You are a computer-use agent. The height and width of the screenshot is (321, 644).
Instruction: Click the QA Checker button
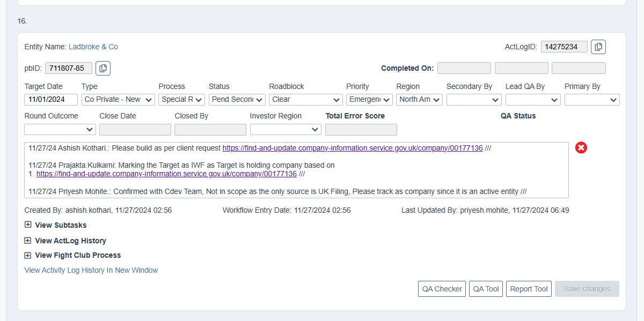[442, 289]
